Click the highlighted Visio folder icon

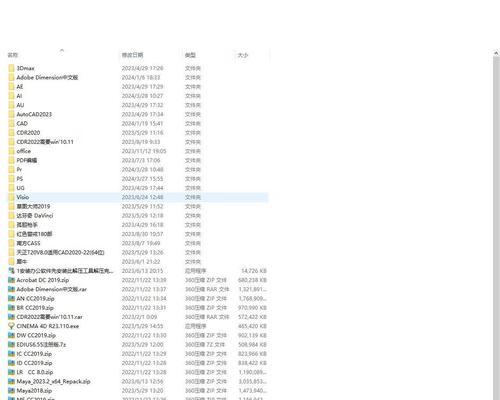11,197
